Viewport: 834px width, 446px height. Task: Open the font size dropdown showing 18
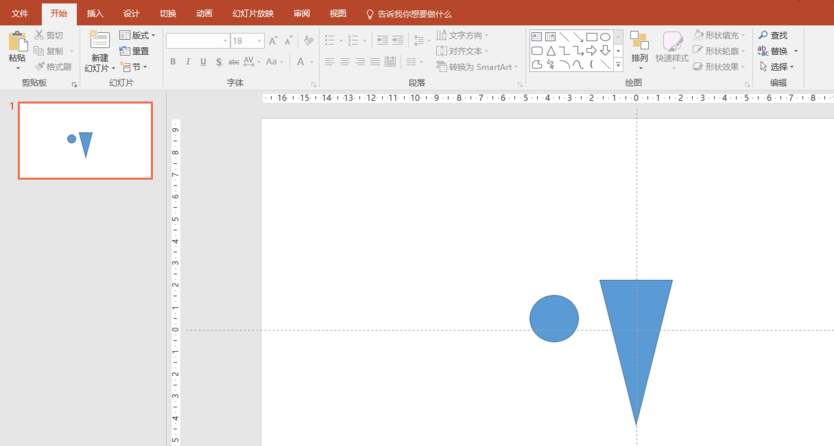[x=260, y=41]
